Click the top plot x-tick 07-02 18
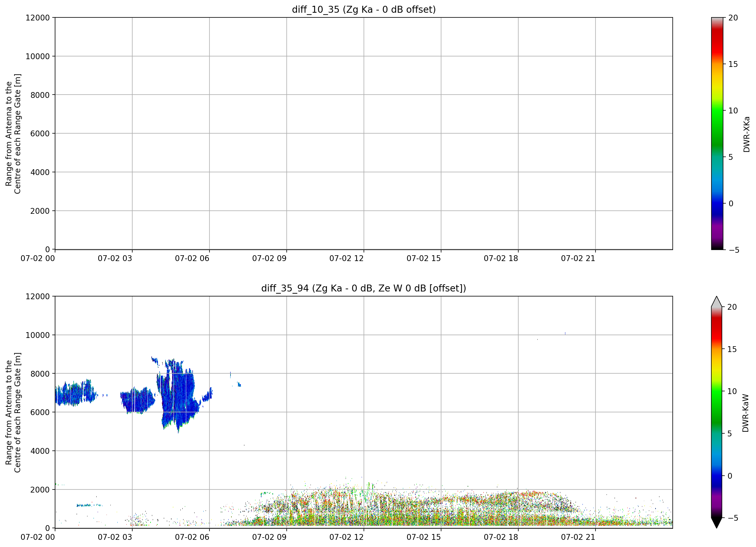756x547 pixels. (501, 259)
